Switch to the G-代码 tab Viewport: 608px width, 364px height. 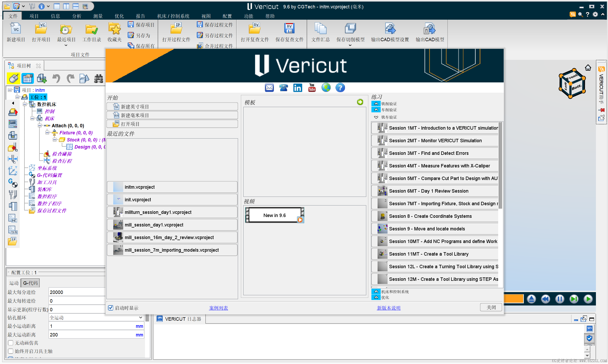coord(30,283)
